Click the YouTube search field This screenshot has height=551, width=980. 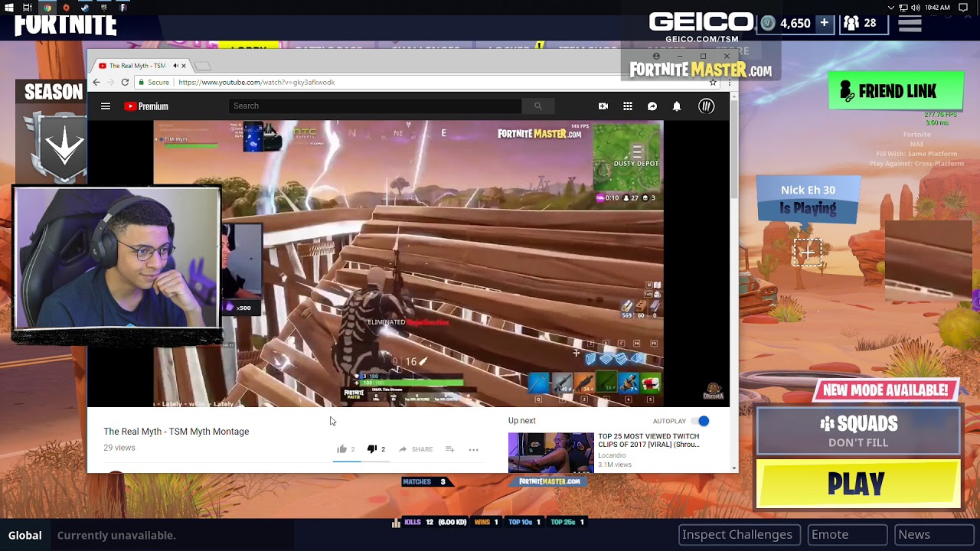[x=375, y=106]
